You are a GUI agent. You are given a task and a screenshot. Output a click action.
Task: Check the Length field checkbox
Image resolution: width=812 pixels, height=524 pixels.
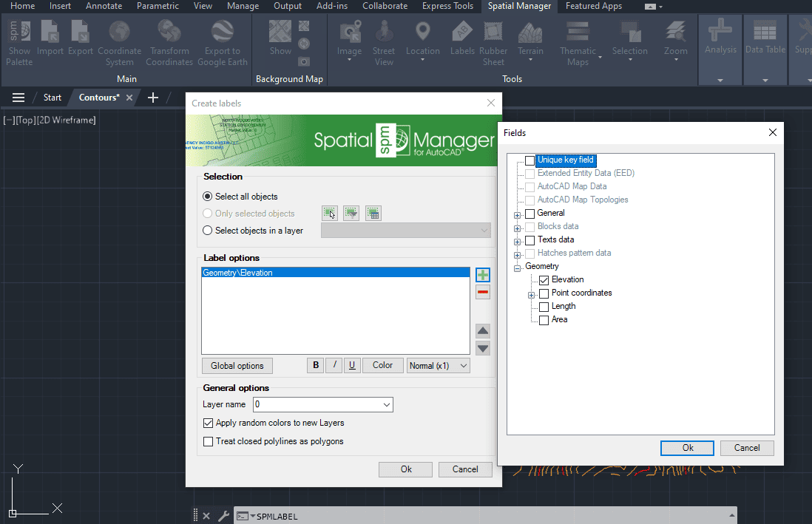pos(544,307)
